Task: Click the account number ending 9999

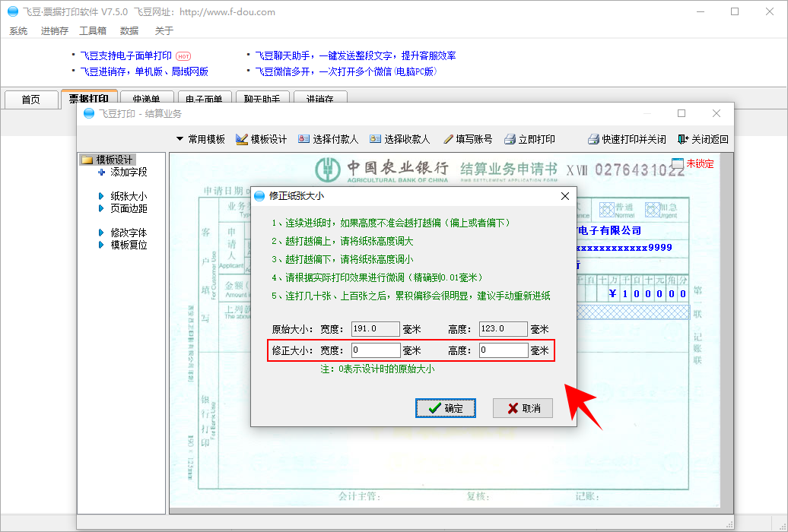Action: 624,248
